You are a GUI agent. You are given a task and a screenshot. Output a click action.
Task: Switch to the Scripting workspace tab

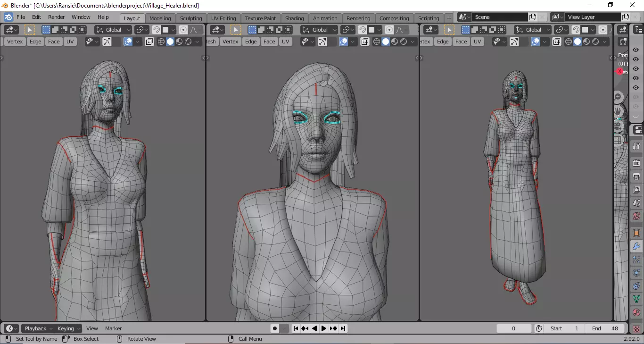429,18
